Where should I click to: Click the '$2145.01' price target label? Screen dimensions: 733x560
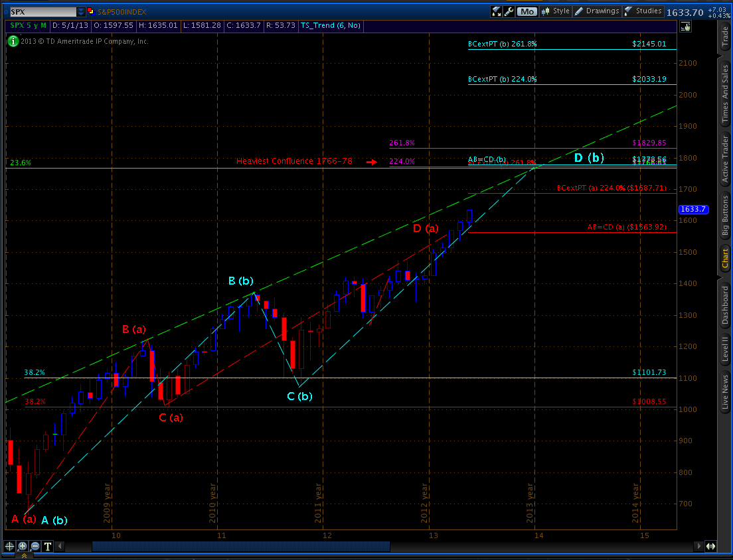(x=649, y=44)
